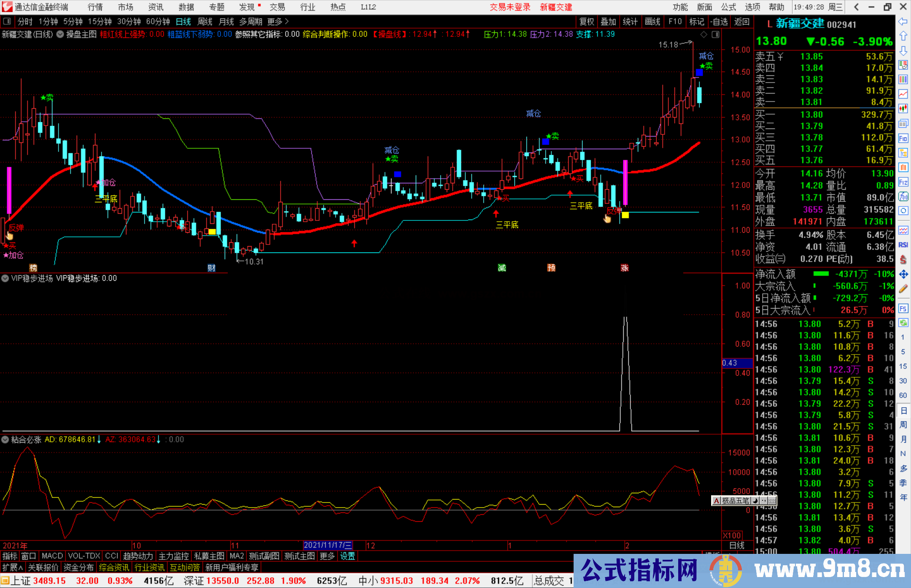This screenshot has width=911, height=588.
Task: Click the four-way move arrows icon
Action: [903, 274]
